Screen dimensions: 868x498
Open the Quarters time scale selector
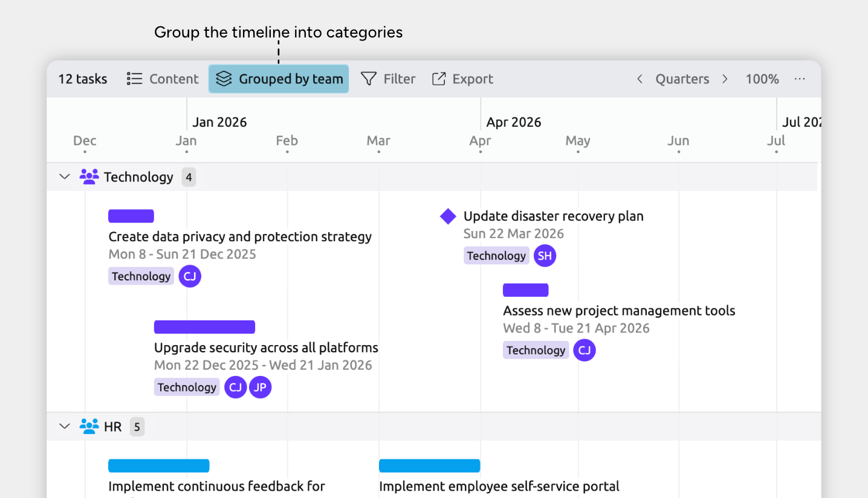(682, 79)
